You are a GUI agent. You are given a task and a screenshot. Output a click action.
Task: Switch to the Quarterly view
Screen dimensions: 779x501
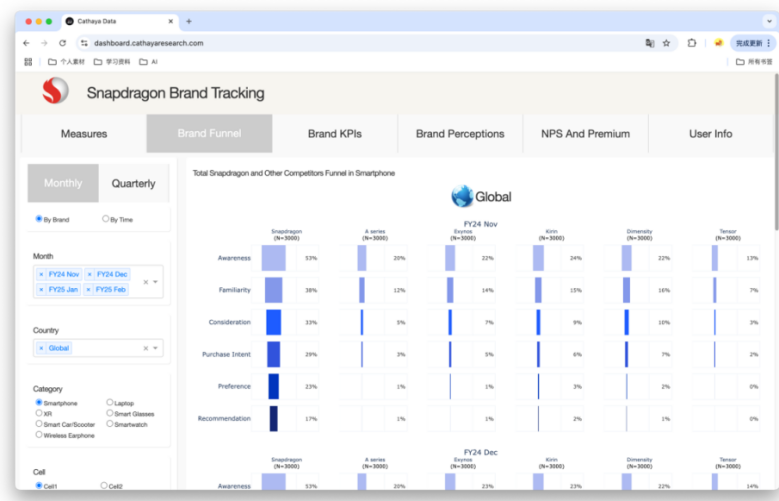coord(133,183)
